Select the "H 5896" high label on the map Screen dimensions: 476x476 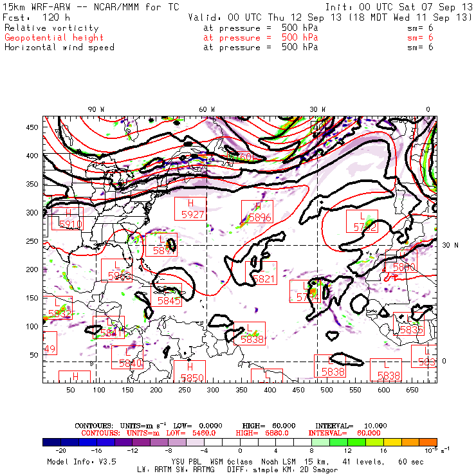257,212
